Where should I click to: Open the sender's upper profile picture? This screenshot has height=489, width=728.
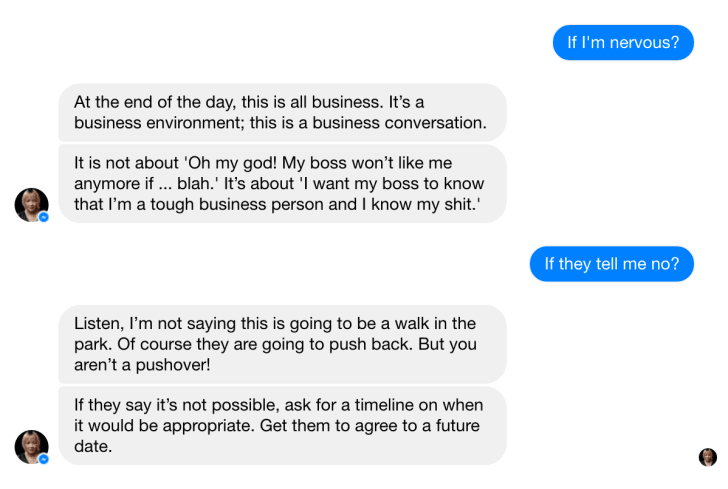(x=32, y=205)
